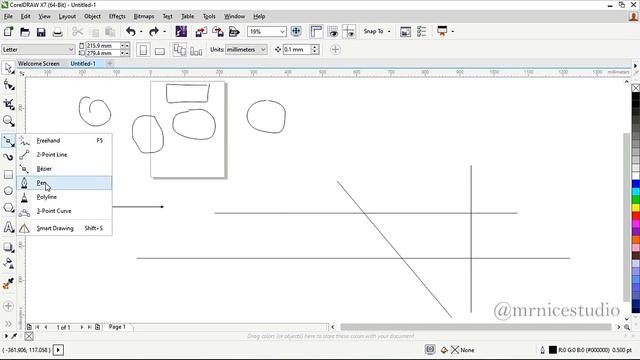Click the Export icon
The width and height of the screenshot is (640, 360).
(218, 31)
